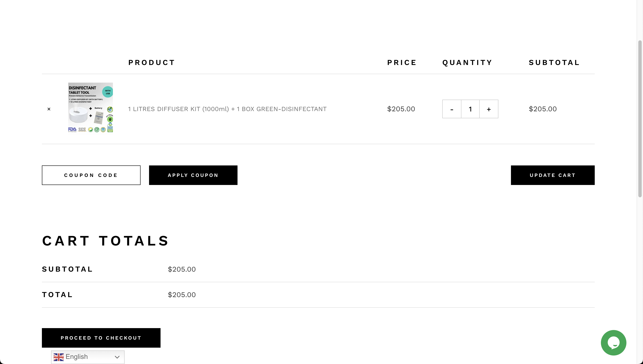Remove the diffuser kit using the × icon

point(49,109)
